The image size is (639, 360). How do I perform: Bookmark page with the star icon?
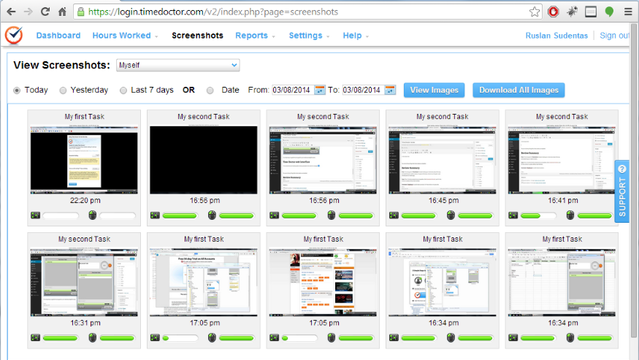534,12
